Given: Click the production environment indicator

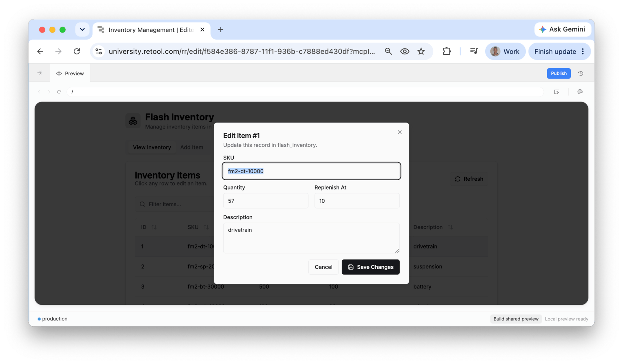Looking at the screenshot, I should pos(53,319).
